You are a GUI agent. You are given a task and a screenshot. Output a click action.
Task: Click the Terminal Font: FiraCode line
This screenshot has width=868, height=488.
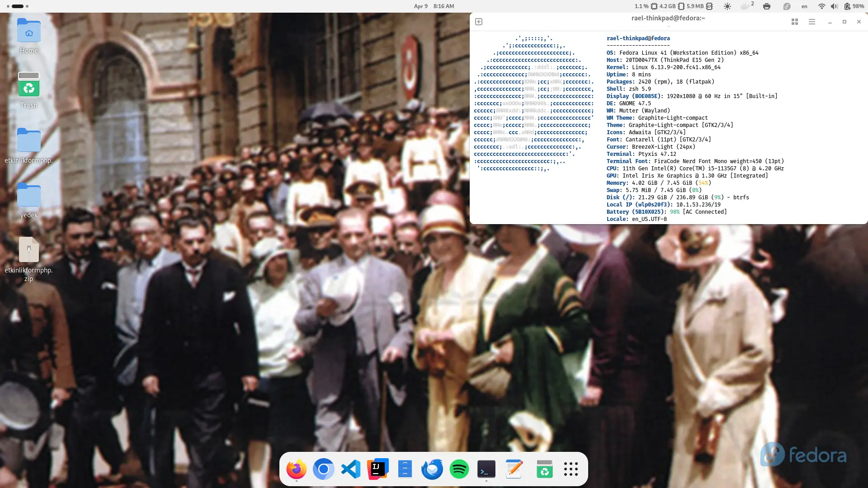(695, 161)
